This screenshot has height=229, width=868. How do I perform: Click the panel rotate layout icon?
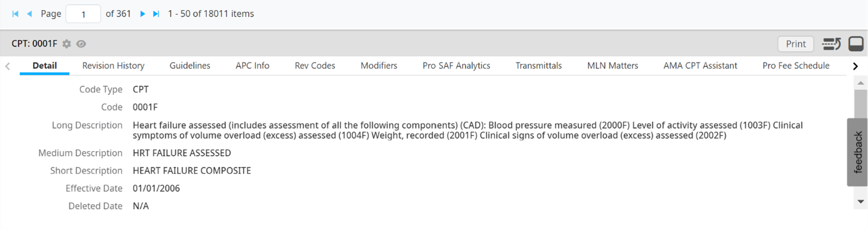pyautogui.click(x=831, y=44)
